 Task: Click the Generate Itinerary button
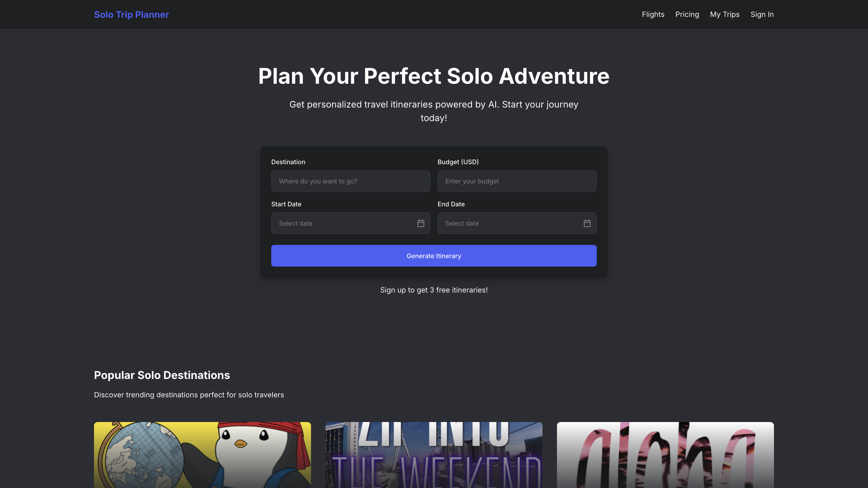(x=434, y=256)
